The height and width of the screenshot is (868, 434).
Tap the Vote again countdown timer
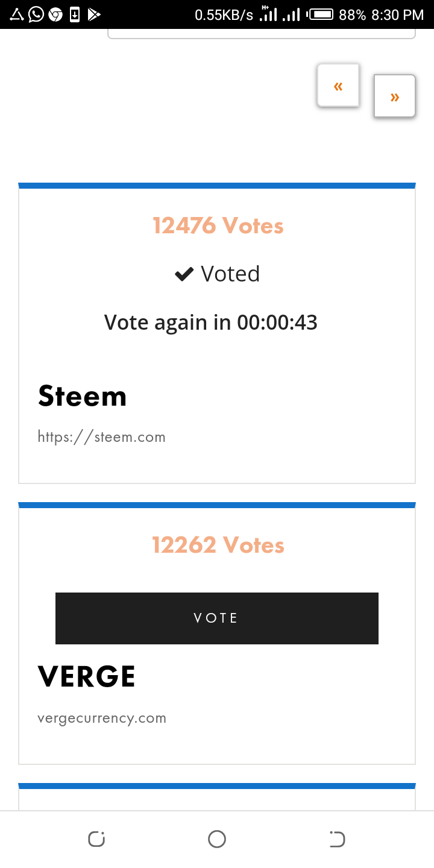pos(211,322)
